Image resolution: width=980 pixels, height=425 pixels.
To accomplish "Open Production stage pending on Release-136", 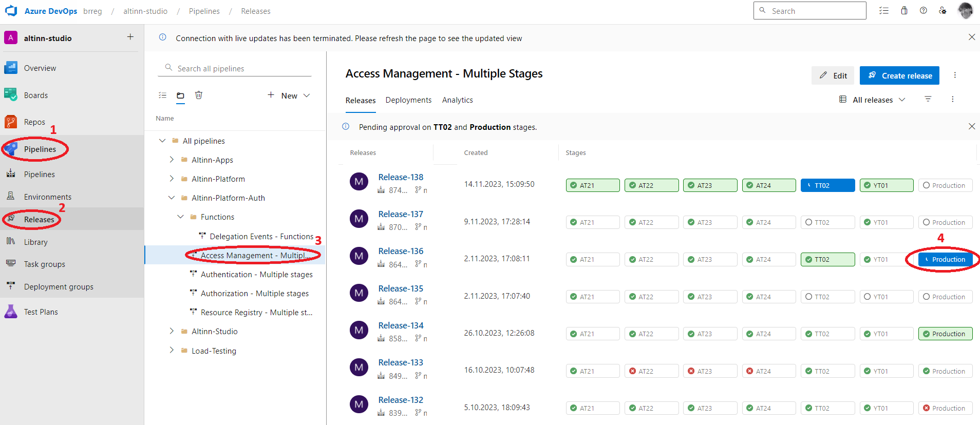I will point(945,259).
